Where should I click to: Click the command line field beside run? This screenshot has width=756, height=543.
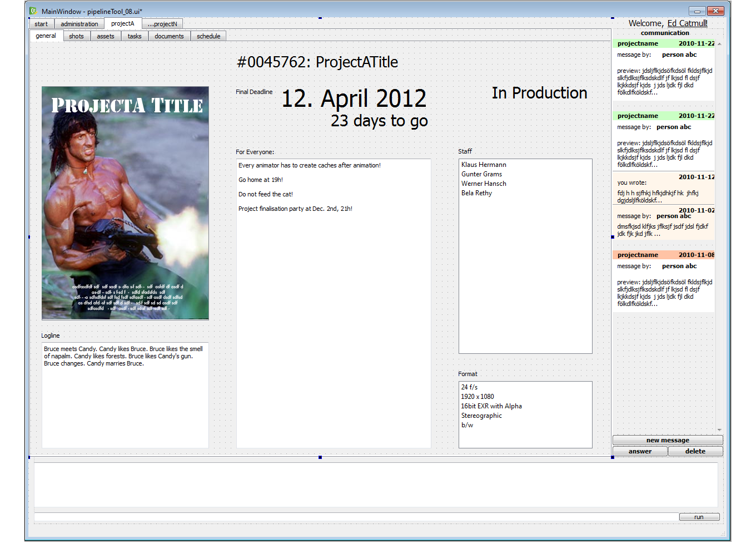click(356, 517)
